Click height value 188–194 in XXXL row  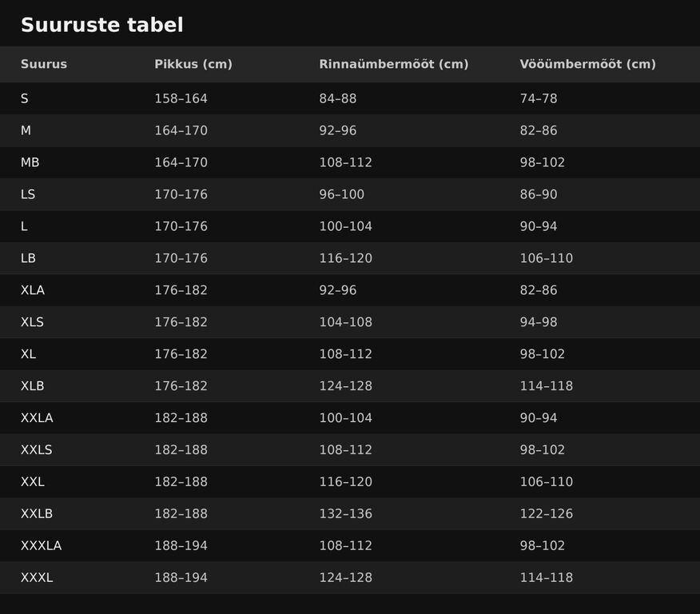pyautogui.click(x=181, y=577)
